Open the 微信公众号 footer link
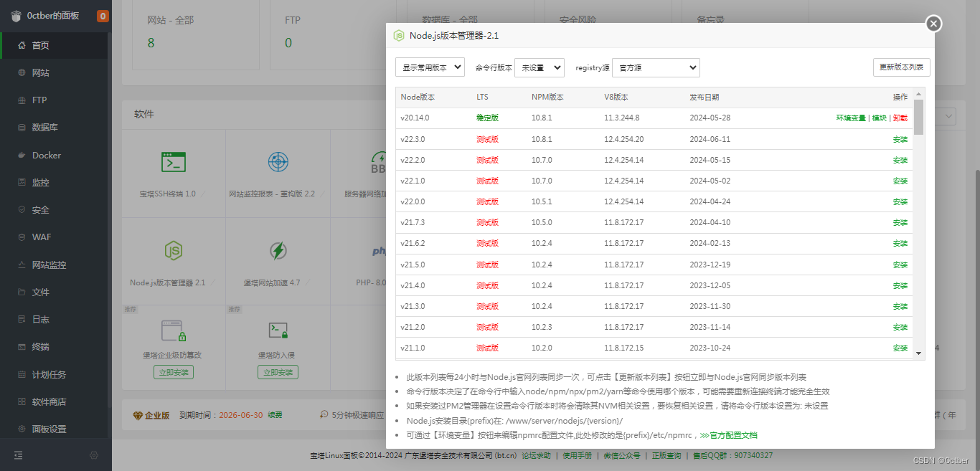Image resolution: width=980 pixels, height=471 pixels. point(621,455)
